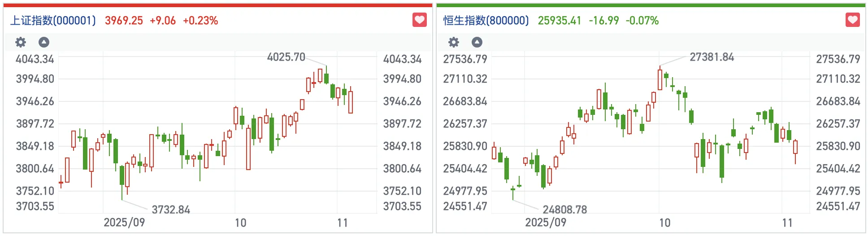Click the +0.23% change percentage
The width and height of the screenshot is (868, 236).
pos(200,21)
